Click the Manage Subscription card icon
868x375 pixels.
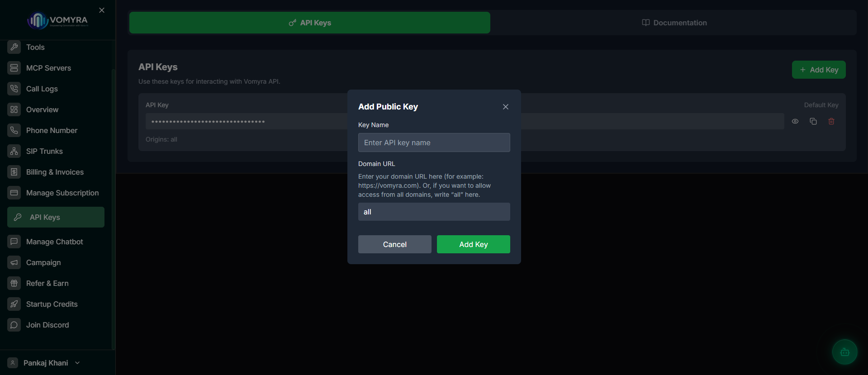(14, 193)
